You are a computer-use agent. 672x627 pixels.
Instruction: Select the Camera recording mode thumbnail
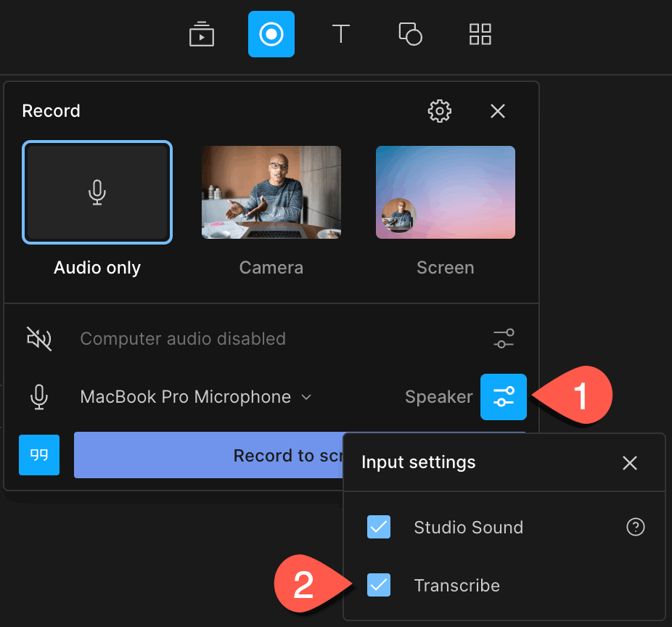click(271, 192)
